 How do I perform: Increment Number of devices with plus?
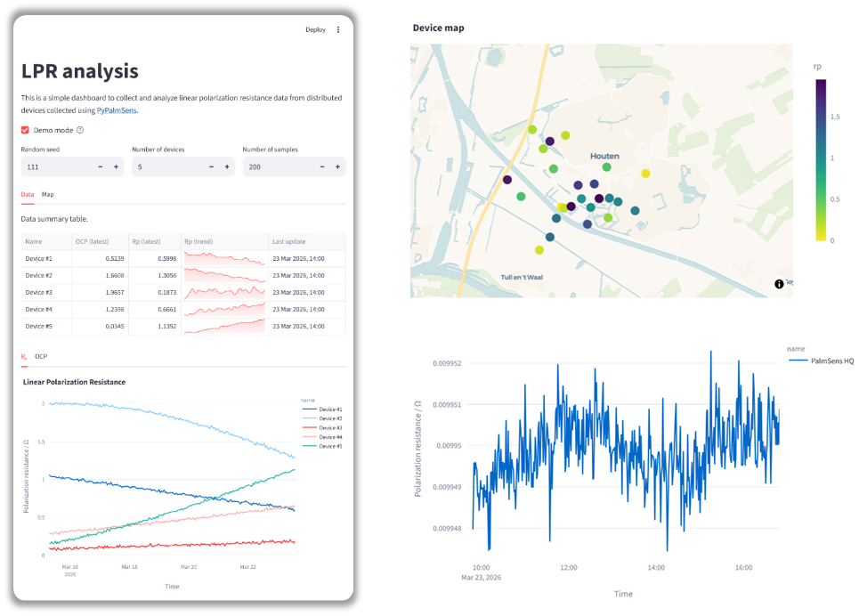coord(227,166)
